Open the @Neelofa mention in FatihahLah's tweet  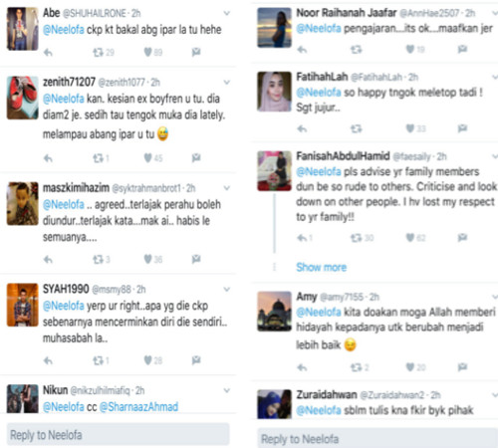[319, 93]
